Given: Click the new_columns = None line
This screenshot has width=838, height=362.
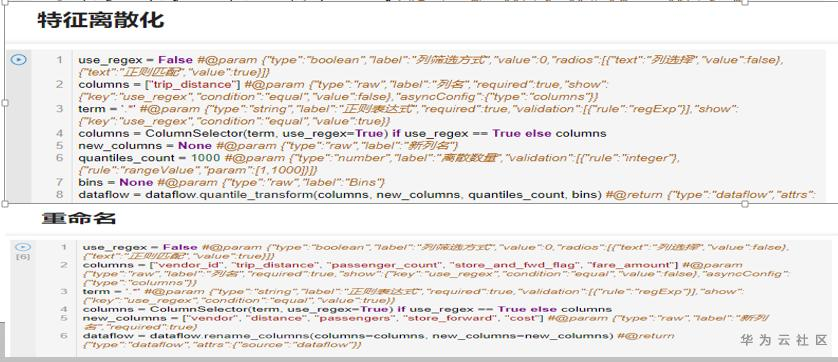Looking at the screenshot, I should pyautogui.click(x=268, y=145).
